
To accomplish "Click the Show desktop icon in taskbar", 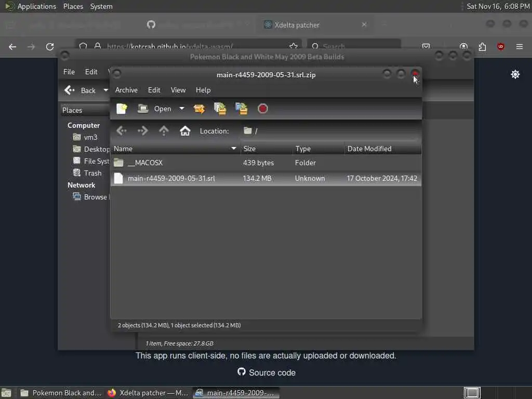I will tap(6, 393).
